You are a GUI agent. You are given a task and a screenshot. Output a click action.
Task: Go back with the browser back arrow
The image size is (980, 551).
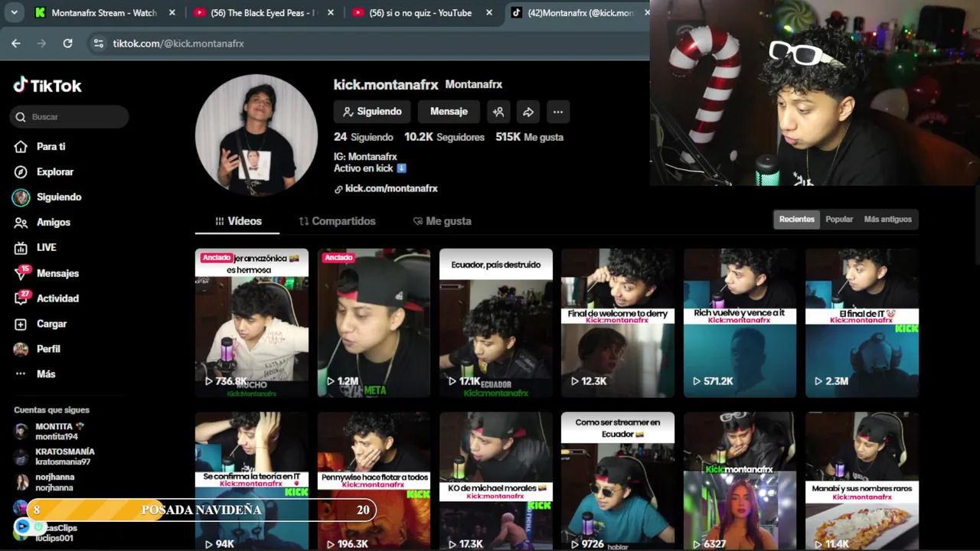pyautogui.click(x=16, y=44)
